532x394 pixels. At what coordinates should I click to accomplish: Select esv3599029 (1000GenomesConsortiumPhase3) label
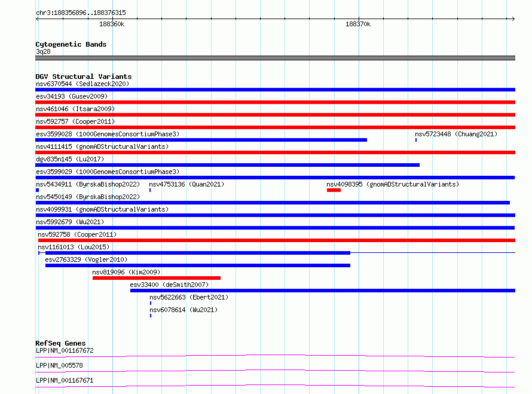point(108,172)
